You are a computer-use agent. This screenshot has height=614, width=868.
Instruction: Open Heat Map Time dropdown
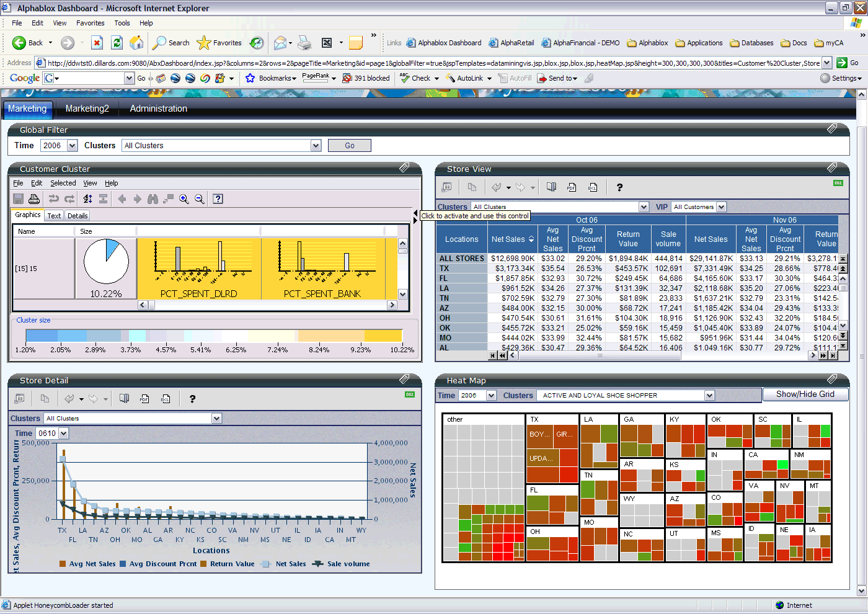tap(492, 396)
